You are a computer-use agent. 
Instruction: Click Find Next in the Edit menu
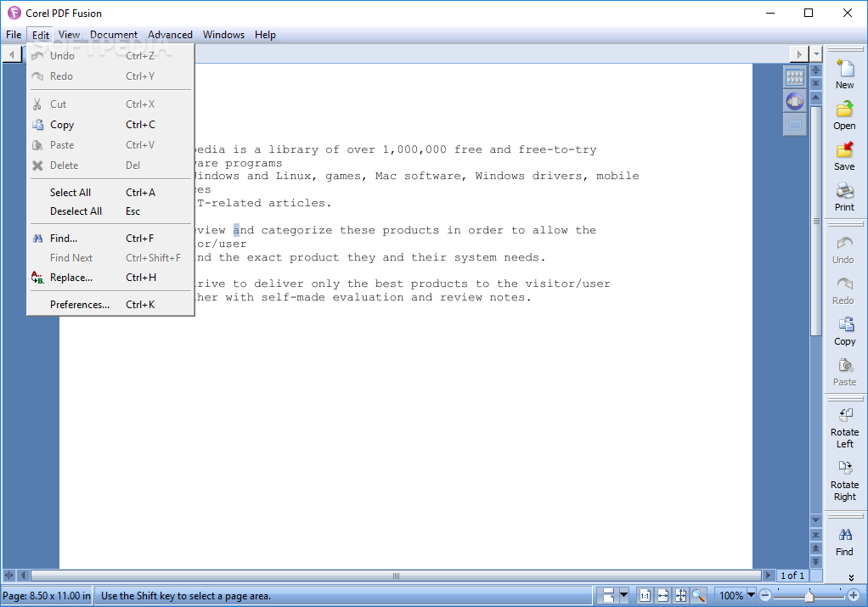110,258
